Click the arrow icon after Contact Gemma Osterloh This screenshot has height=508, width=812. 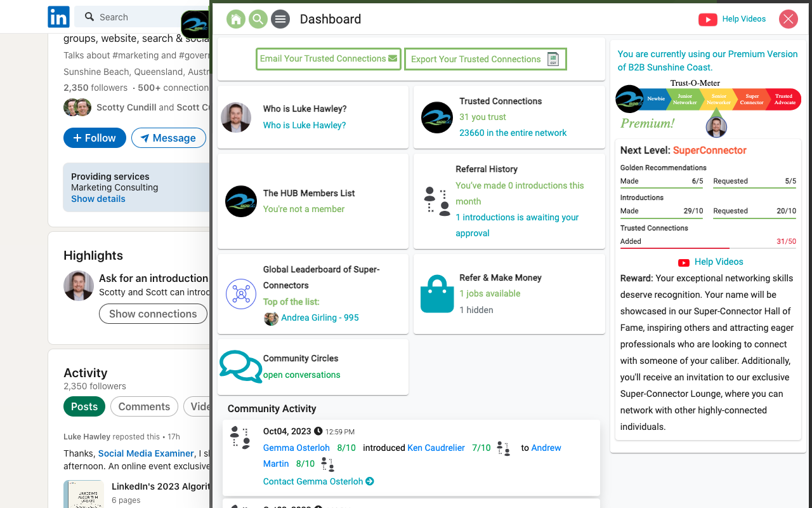coord(370,481)
